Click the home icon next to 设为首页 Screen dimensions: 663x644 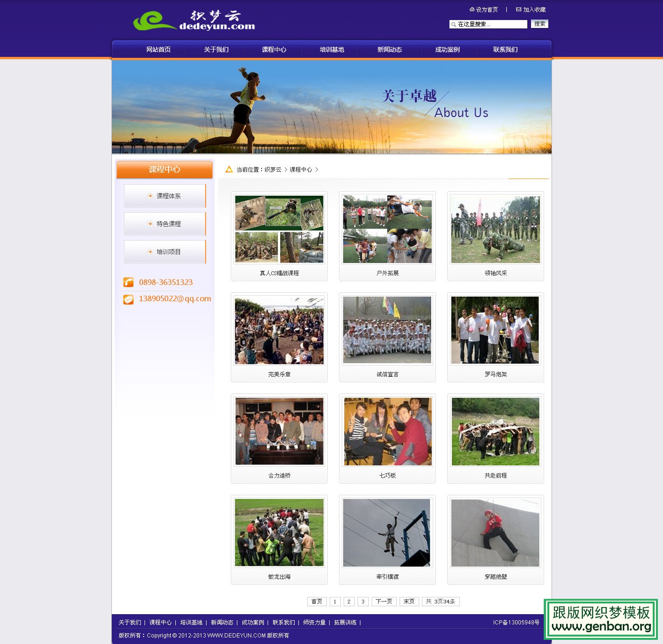tap(472, 9)
